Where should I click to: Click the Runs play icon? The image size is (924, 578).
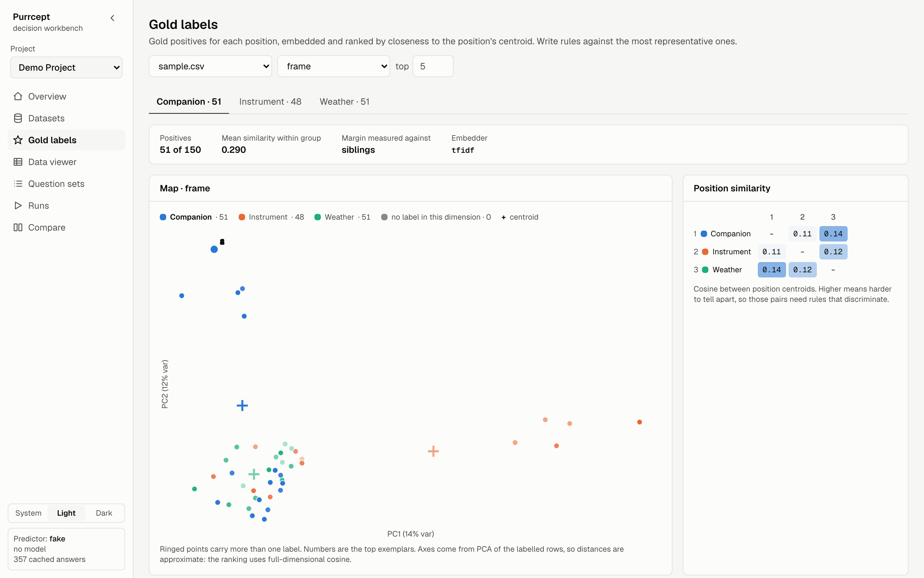pyautogui.click(x=18, y=205)
